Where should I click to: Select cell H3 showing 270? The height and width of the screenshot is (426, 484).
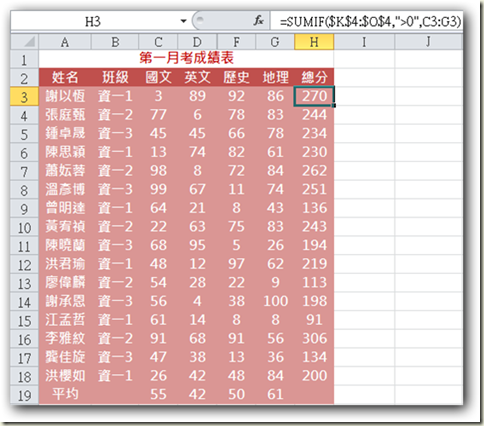[314, 96]
